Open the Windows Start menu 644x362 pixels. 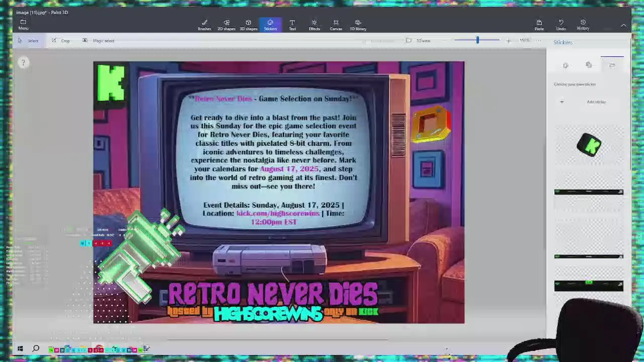point(20,349)
